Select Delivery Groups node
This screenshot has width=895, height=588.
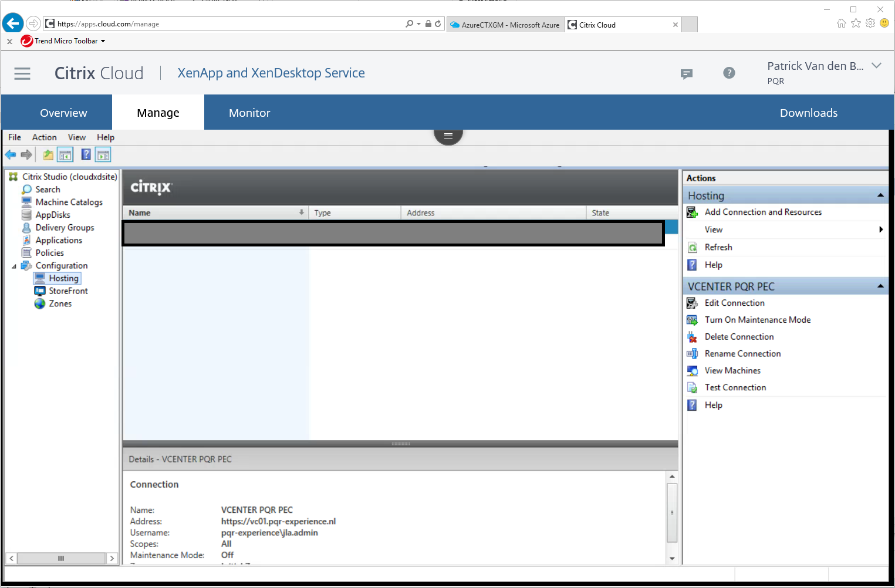65,228
